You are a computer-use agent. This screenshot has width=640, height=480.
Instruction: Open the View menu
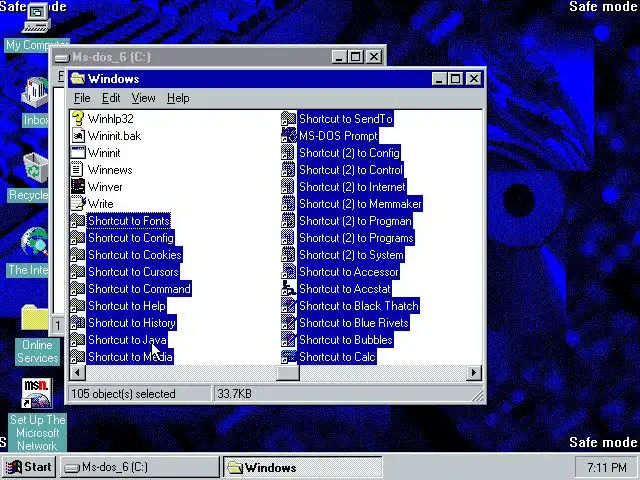[143, 98]
